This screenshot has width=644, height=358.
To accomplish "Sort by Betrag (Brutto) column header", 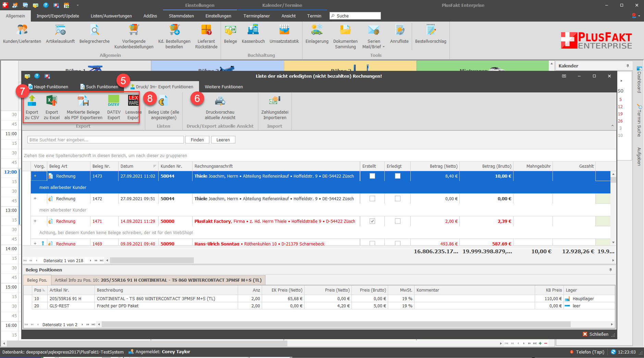I will coord(486,166).
